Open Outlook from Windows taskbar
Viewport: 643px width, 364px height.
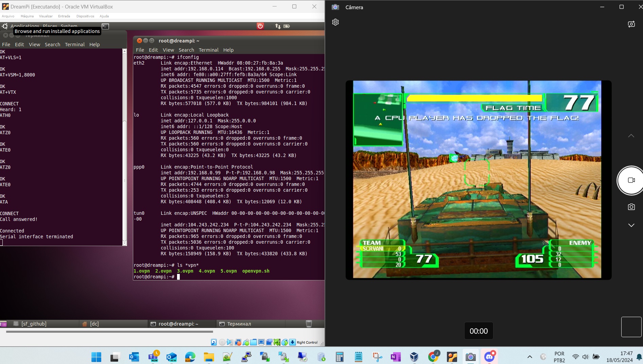pyautogui.click(x=134, y=357)
